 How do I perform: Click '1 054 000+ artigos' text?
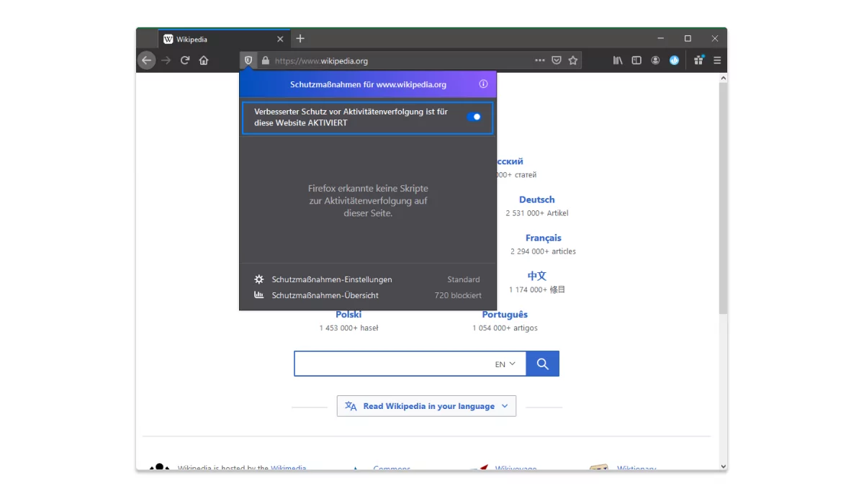tap(505, 328)
